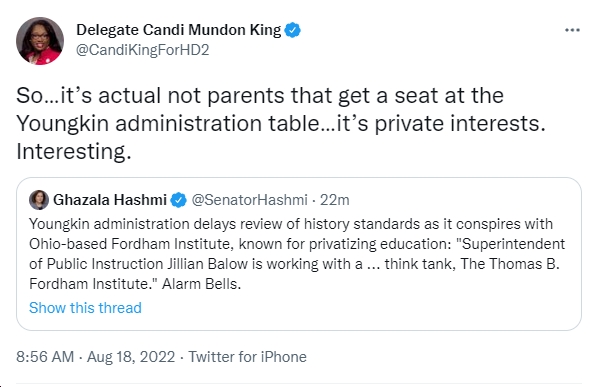Open the @CandiKingForHD2 handle
This screenshot has width=597, height=387.
142,50
